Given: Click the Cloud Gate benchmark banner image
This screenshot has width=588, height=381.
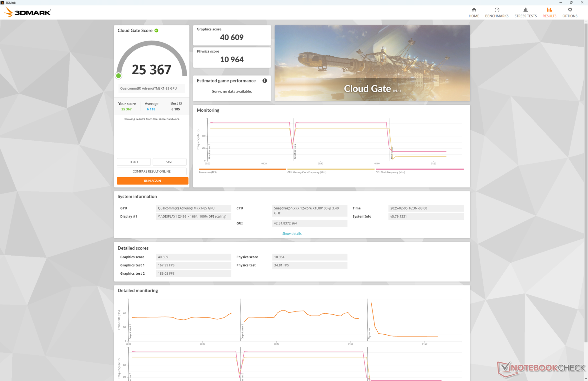Looking at the screenshot, I should pos(372,63).
